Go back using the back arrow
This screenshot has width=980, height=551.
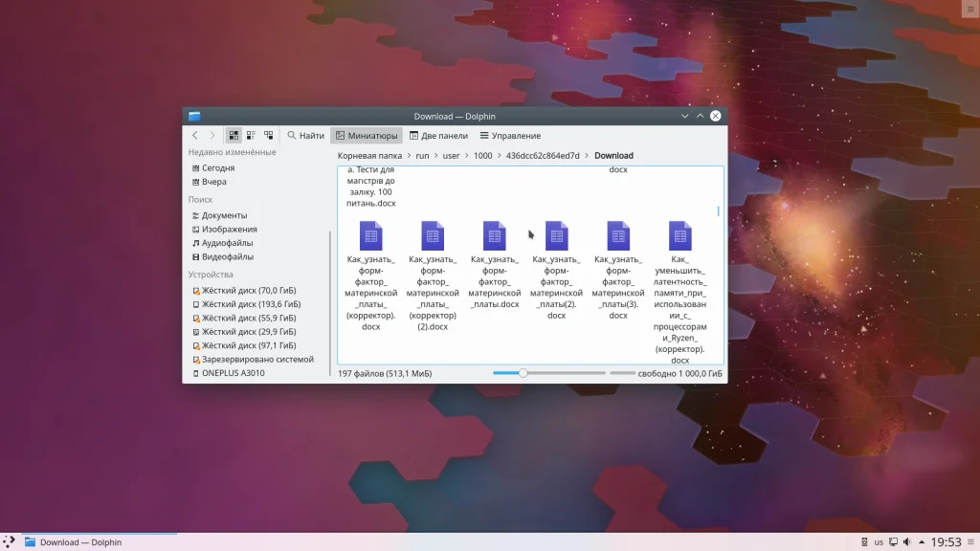(x=195, y=136)
